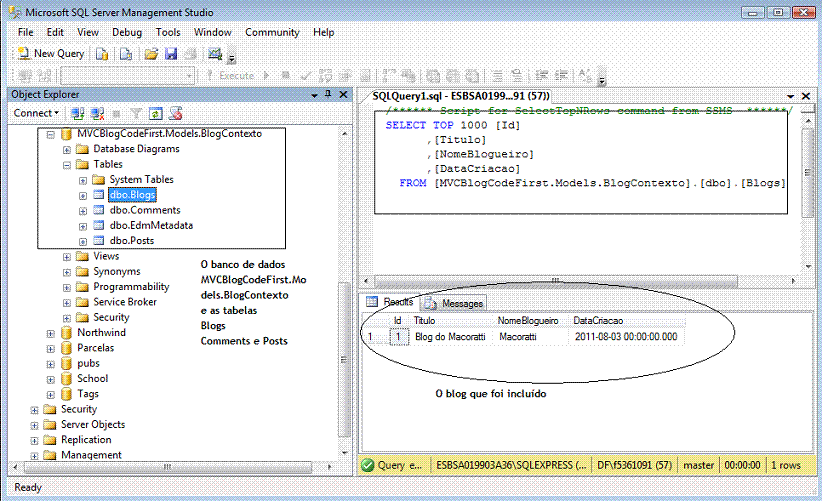The image size is (822, 501).
Task: Click the grayed Save All icon
Action: (x=191, y=53)
